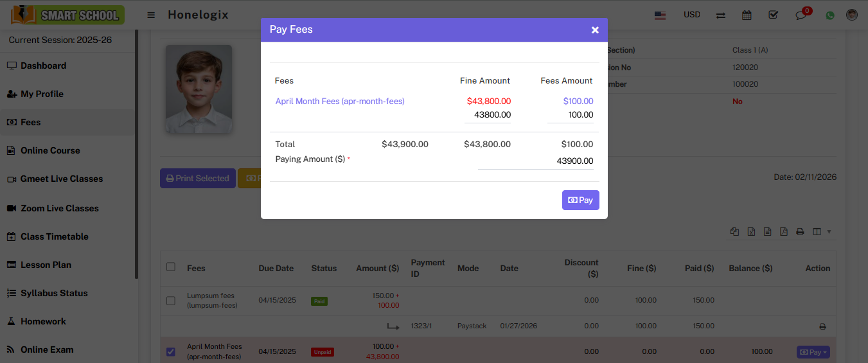
Task: Click Print Selected button
Action: click(x=198, y=178)
